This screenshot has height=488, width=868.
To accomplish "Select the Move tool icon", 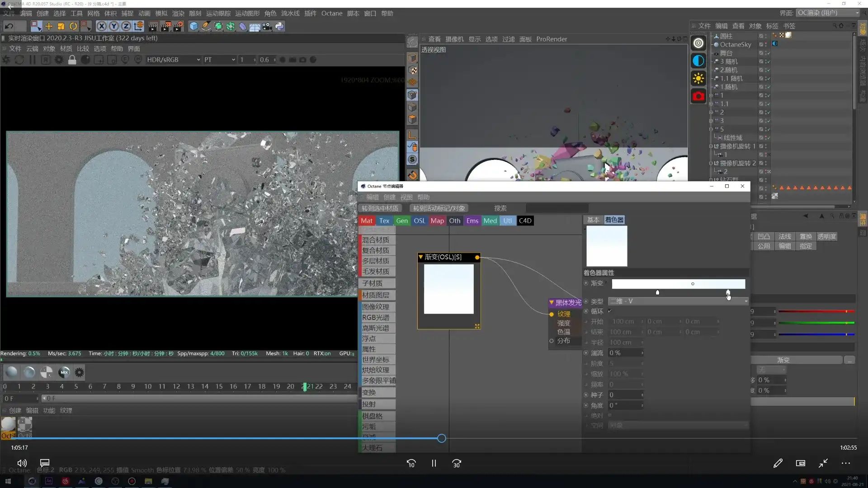I will 49,26.
